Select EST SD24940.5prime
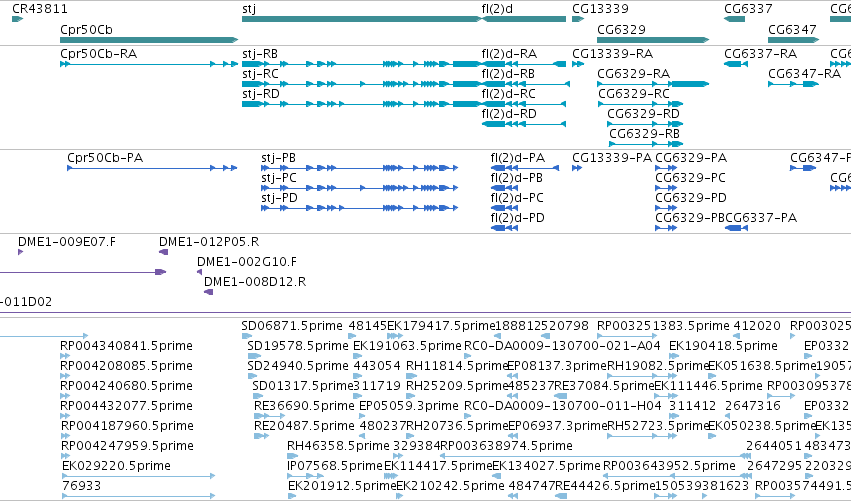This screenshot has width=851, height=501. click(253, 376)
